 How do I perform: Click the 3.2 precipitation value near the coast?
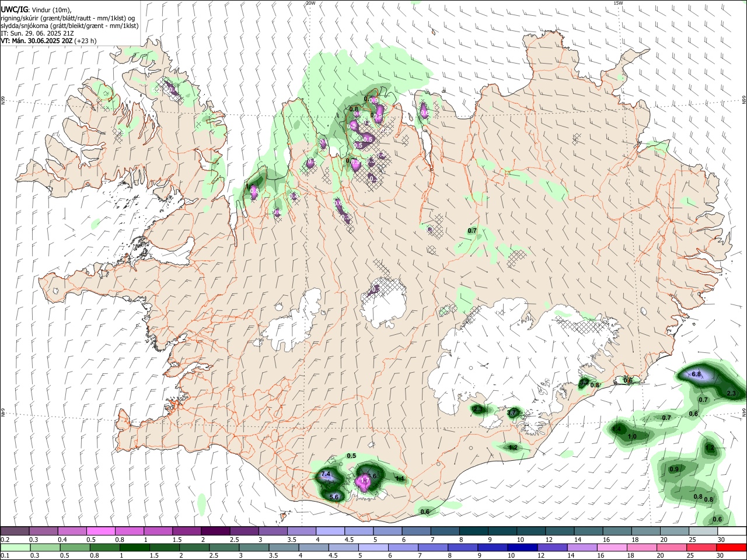point(584,383)
